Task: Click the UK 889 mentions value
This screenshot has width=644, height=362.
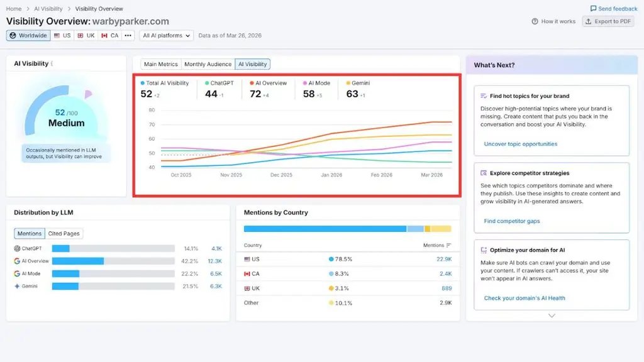Action: 447,288
